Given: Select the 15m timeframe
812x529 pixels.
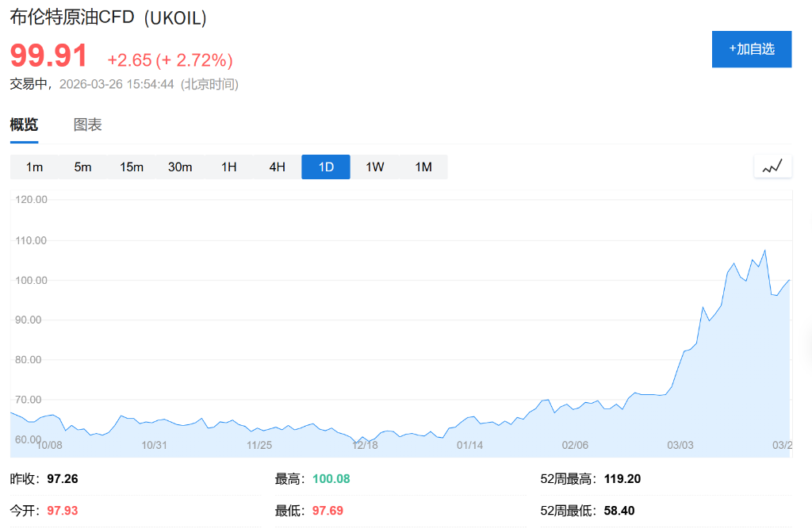Looking at the screenshot, I should (132, 167).
